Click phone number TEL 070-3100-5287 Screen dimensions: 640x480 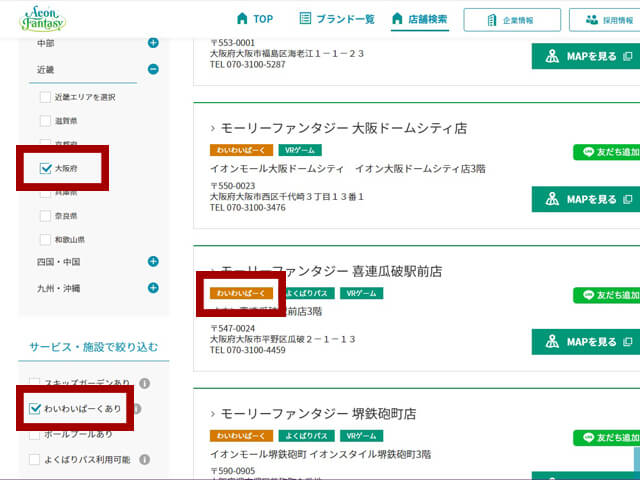[248, 64]
